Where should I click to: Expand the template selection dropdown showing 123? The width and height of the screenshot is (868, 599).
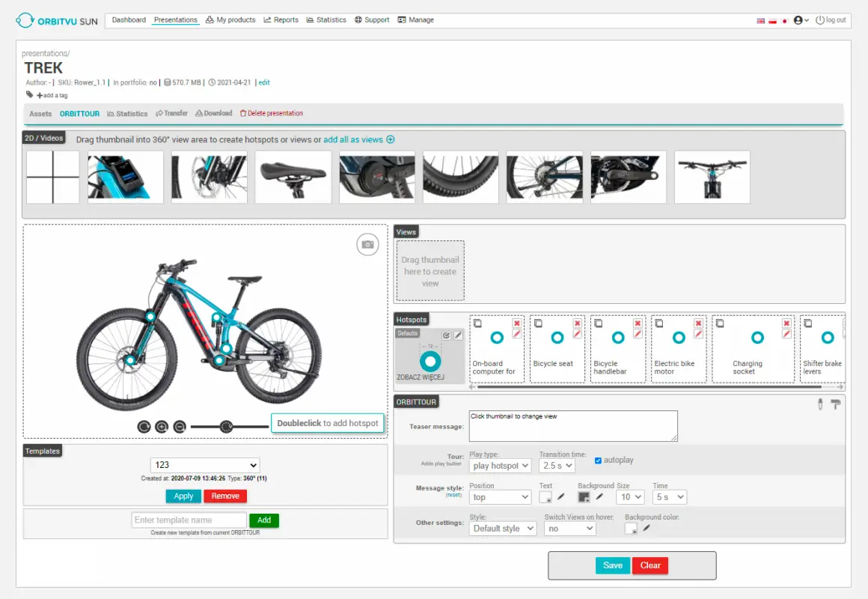[x=204, y=464]
